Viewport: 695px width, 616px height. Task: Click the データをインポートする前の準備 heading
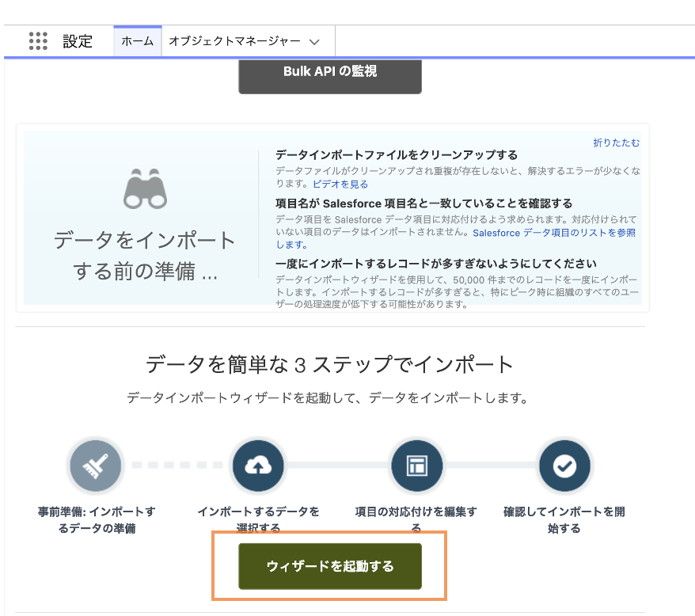(145, 256)
